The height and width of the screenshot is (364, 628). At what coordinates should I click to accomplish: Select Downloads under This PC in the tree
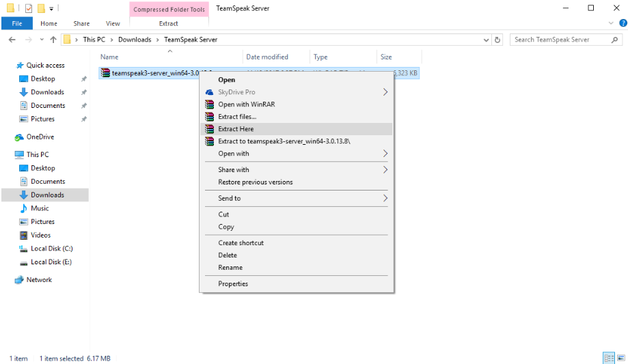(45, 195)
